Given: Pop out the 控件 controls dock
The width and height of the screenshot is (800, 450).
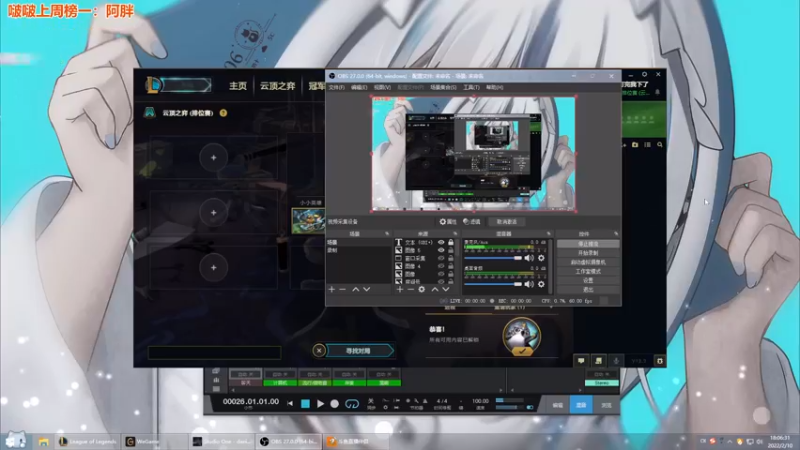Looking at the screenshot, I should [616, 234].
